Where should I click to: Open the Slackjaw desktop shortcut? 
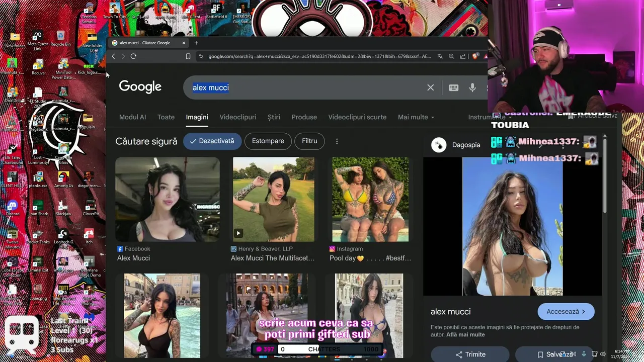pos(63,208)
